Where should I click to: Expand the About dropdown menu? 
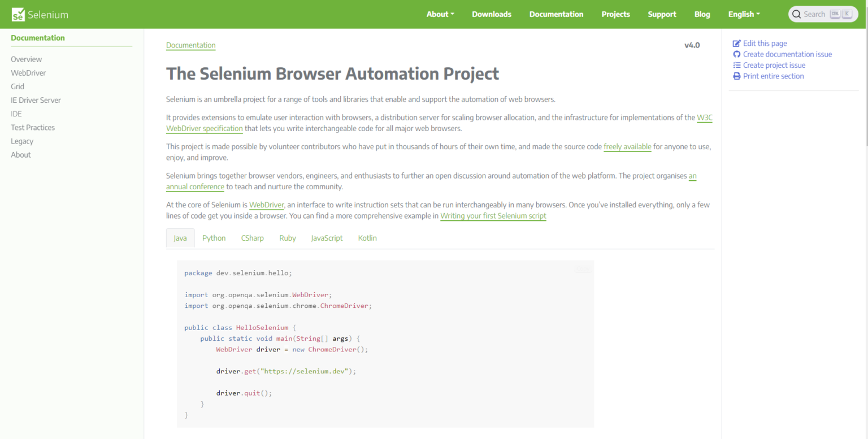point(440,14)
